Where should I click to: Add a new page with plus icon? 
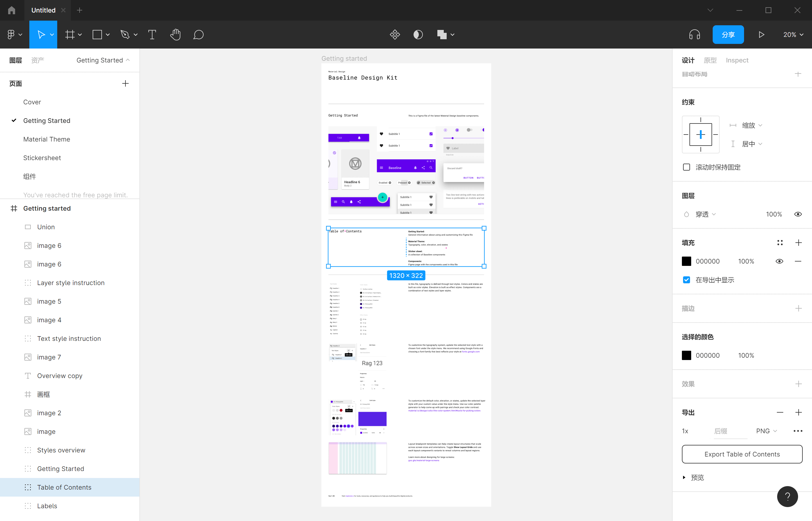pos(125,84)
